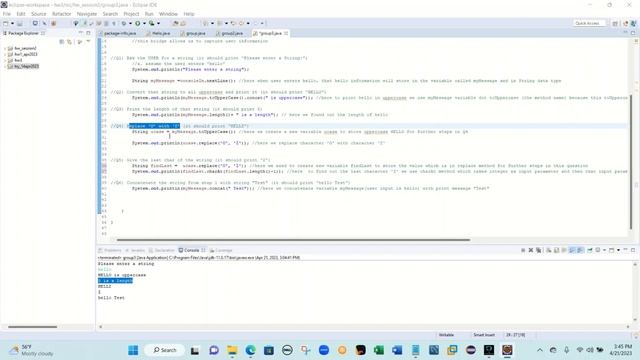Open the Edit menu
The height and width of the screenshot is (360, 640).
21,14
